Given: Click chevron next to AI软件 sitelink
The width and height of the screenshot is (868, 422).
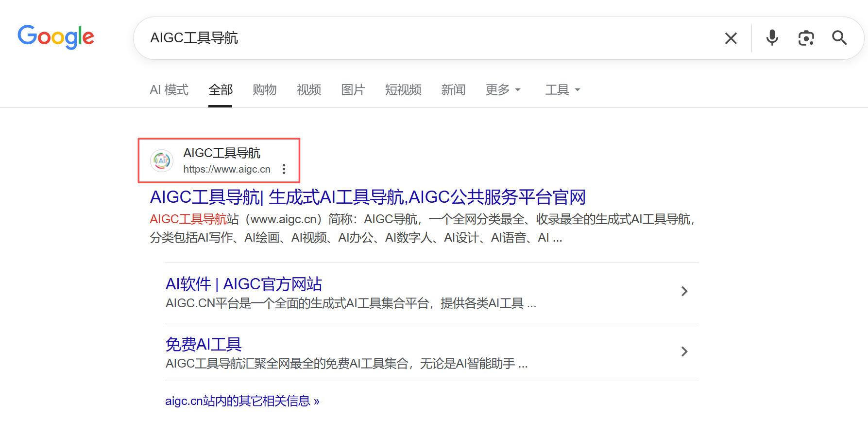Looking at the screenshot, I should pyautogui.click(x=684, y=291).
